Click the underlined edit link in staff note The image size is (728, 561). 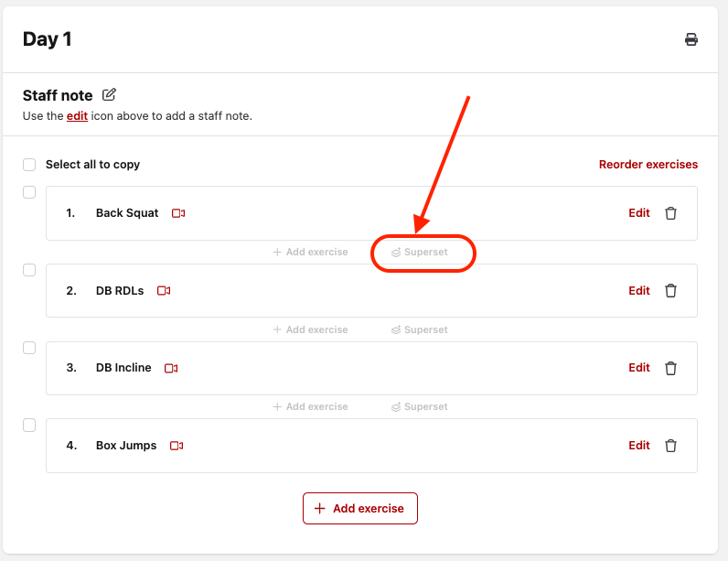tap(77, 116)
